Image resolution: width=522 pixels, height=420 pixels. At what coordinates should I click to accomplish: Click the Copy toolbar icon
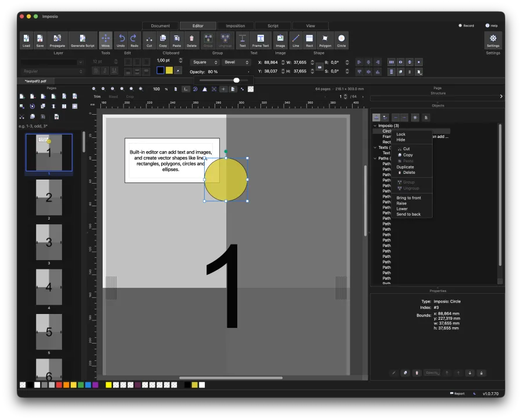[x=163, y=41]
